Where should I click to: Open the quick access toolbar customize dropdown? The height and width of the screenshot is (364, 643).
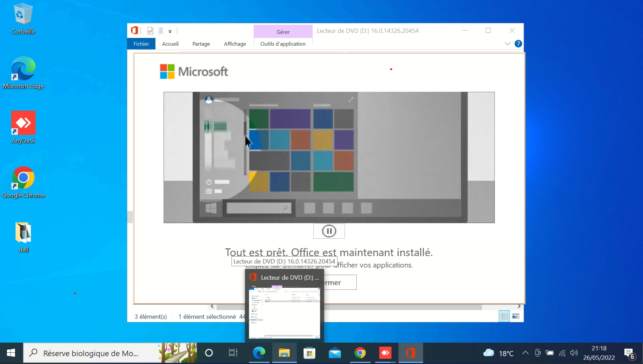pyautogui.click(x=170, y=31)
